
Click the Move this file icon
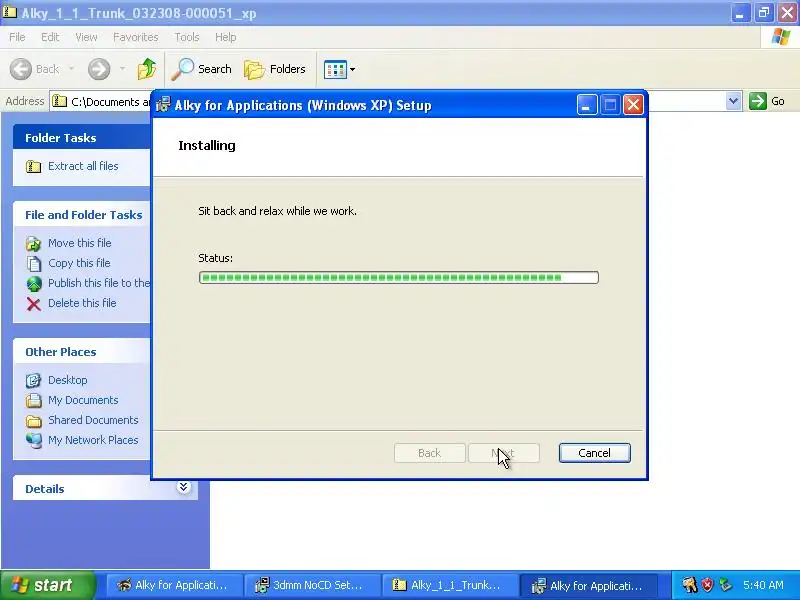pyautogui.click(x=34, y=244)
